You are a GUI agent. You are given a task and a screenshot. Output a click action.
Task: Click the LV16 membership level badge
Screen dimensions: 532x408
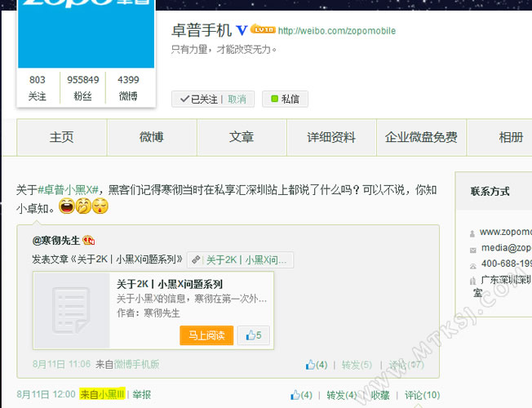(262, 30)
